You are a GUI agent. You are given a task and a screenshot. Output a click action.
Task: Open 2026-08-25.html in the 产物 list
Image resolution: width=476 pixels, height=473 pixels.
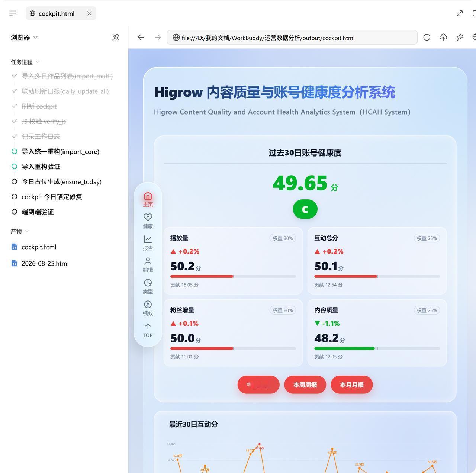pyautogui.click(x=45, y=263)
